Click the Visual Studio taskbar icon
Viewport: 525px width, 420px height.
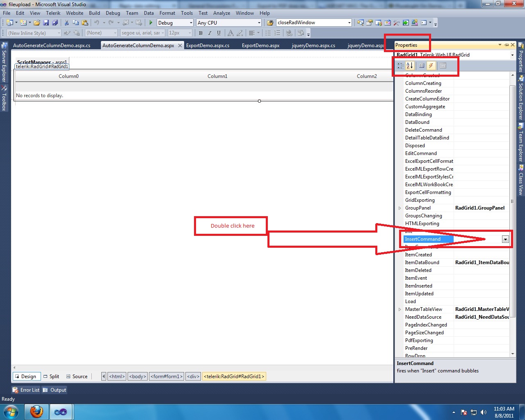(61, 412)
